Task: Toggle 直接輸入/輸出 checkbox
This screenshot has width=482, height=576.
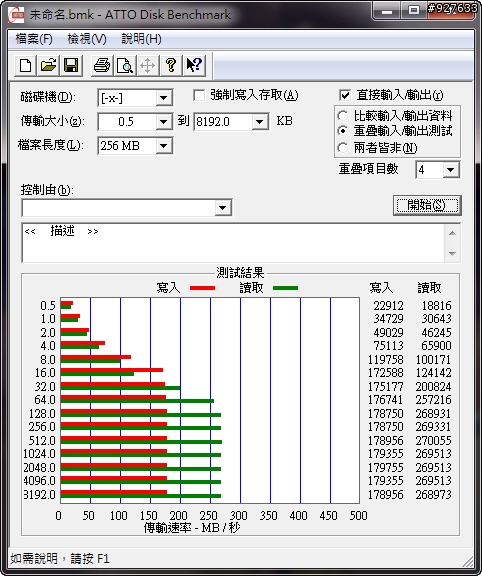Action: (345, 96)
